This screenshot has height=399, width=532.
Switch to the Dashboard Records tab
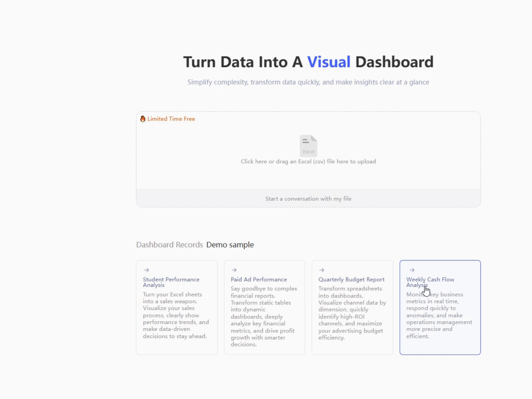(x=170, y=245)
